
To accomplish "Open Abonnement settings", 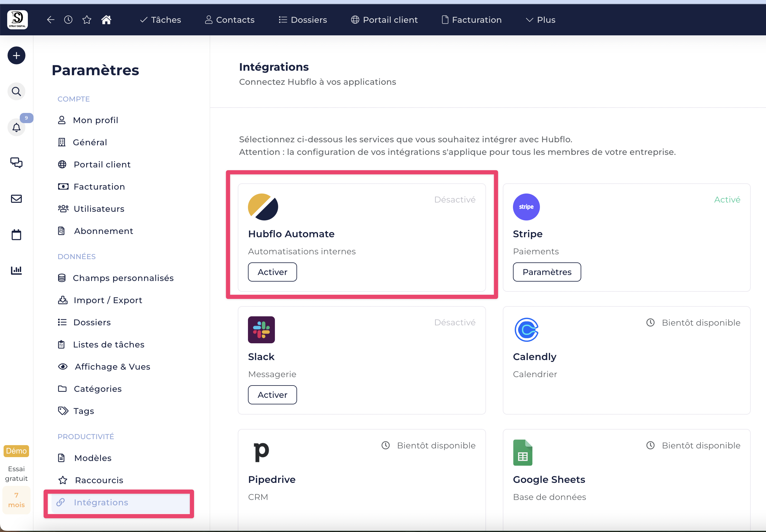I will click(96, 231).
